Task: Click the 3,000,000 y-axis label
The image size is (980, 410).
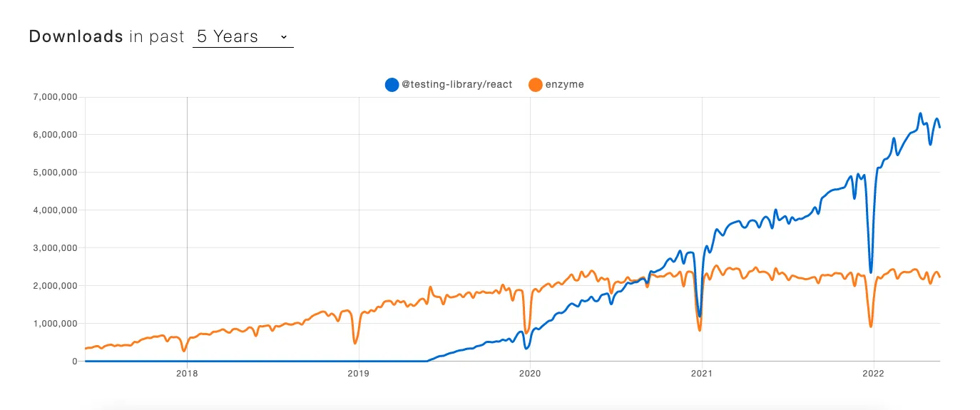Action: 53,248
